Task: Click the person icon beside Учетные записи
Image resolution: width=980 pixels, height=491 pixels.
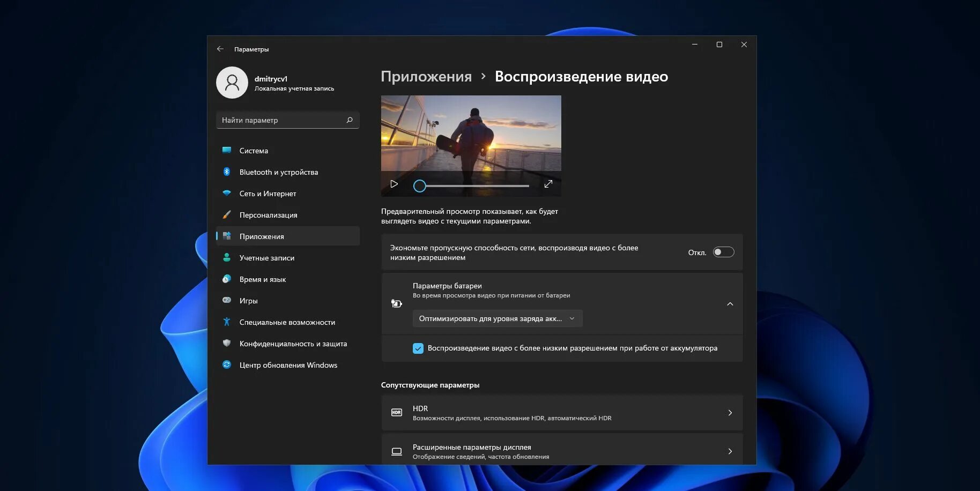Action: point(227,257)
